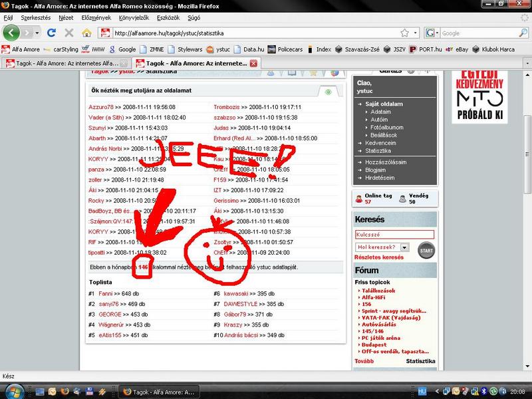532x399 pixels.
Task: Open Fanni from the Toplista
Action: tap(106, 294)
